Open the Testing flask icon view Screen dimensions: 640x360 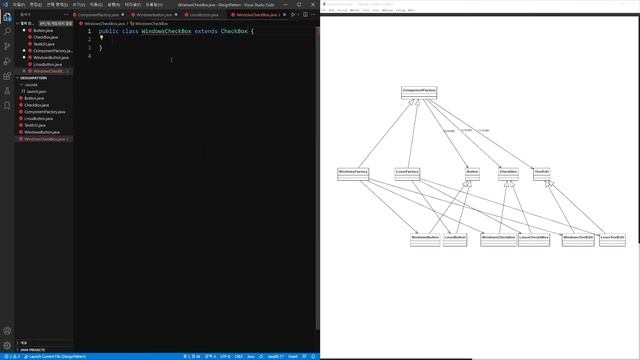pos(7,91)
